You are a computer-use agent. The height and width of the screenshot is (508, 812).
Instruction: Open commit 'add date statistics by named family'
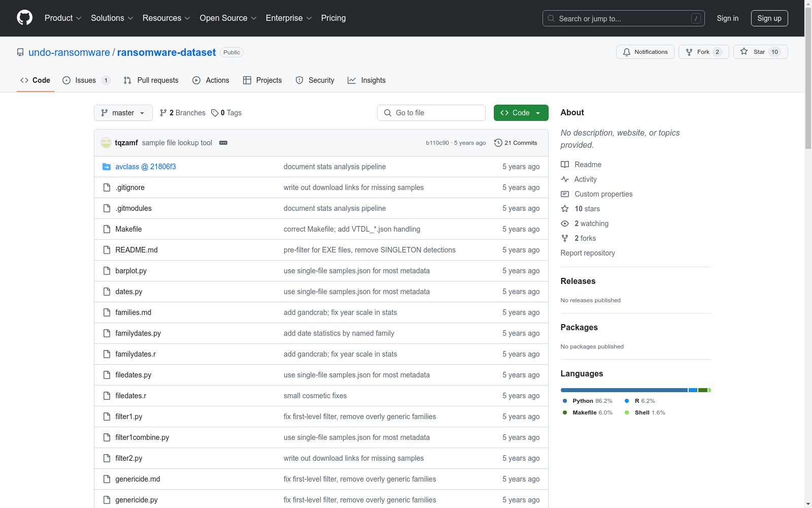(339, 333)
